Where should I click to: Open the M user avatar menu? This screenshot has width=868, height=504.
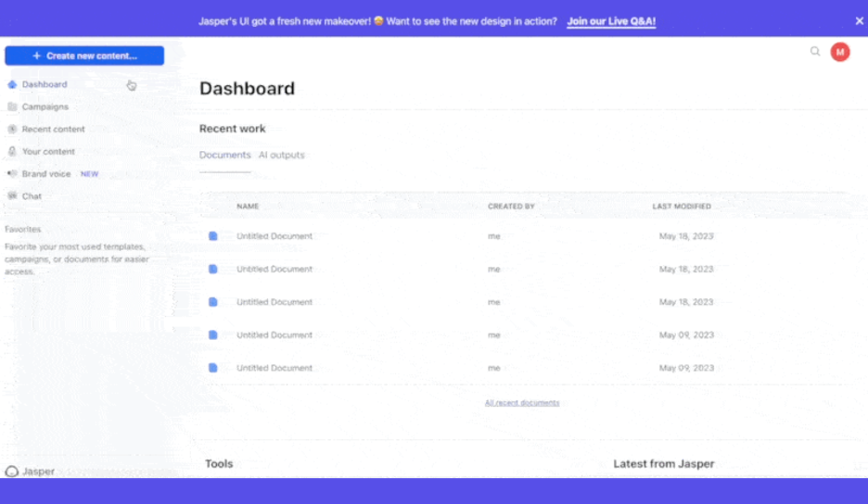point(840,52)
